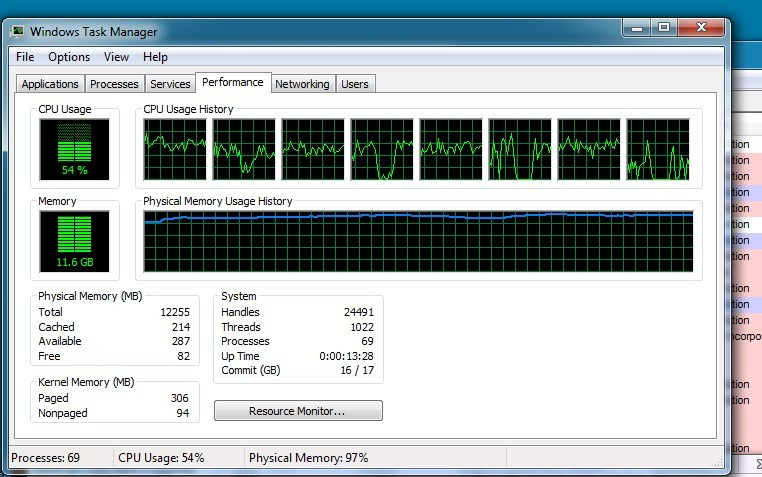Open the Help menu
The width and height of the screenshot is (762, 477).
[155, 57]
